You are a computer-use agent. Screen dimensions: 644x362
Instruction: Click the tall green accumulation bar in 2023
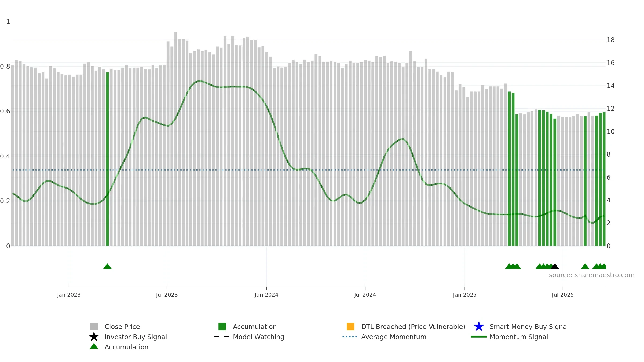[x=107, y=159]
